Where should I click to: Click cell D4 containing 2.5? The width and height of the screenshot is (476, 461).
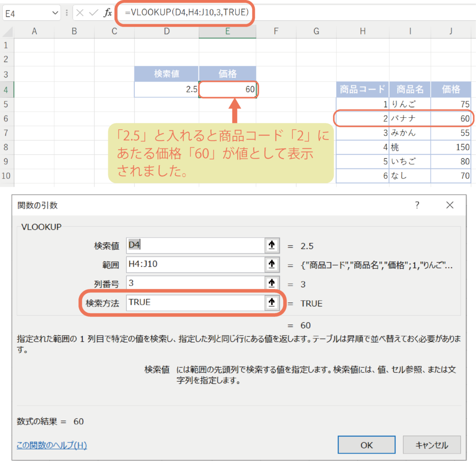[166, 89]
